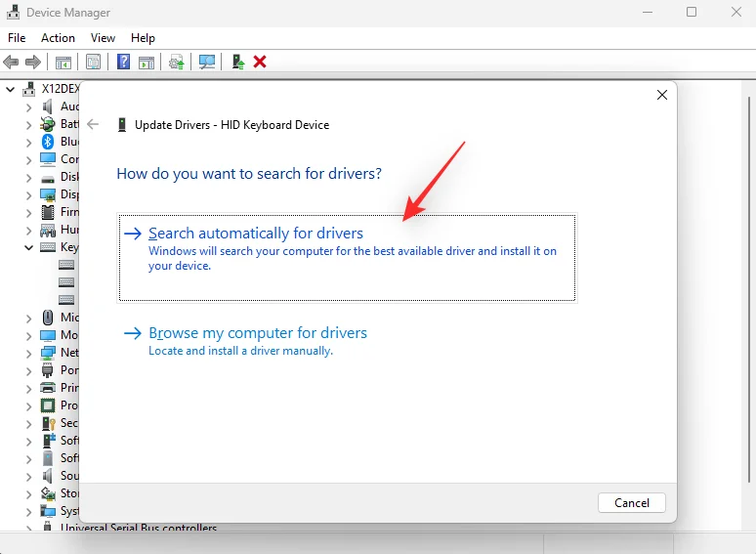Collapse the Keyboards category in the tree

pyautogui.click(x=27, y=248)
